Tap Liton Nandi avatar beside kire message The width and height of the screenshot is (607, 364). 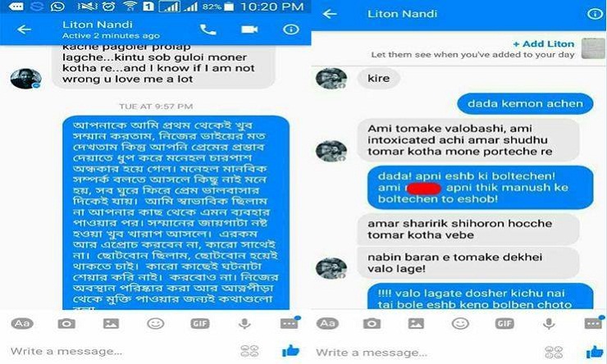(x=331, y=79)
